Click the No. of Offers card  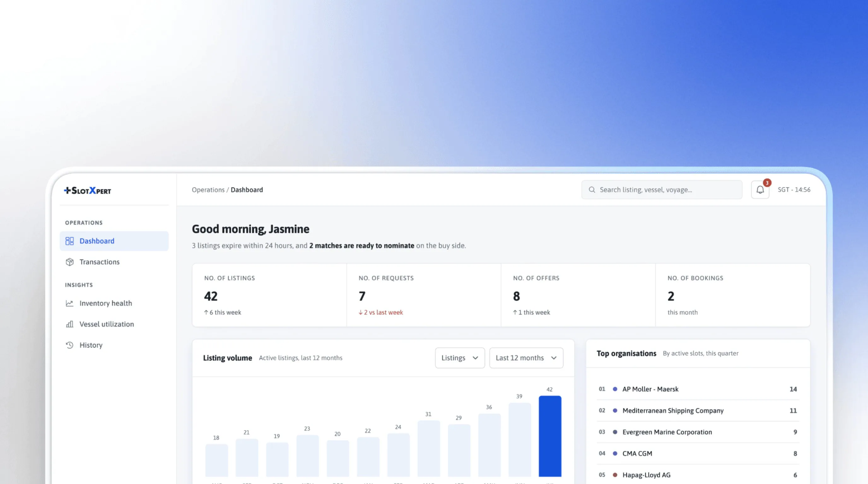[x=578, y=295]
